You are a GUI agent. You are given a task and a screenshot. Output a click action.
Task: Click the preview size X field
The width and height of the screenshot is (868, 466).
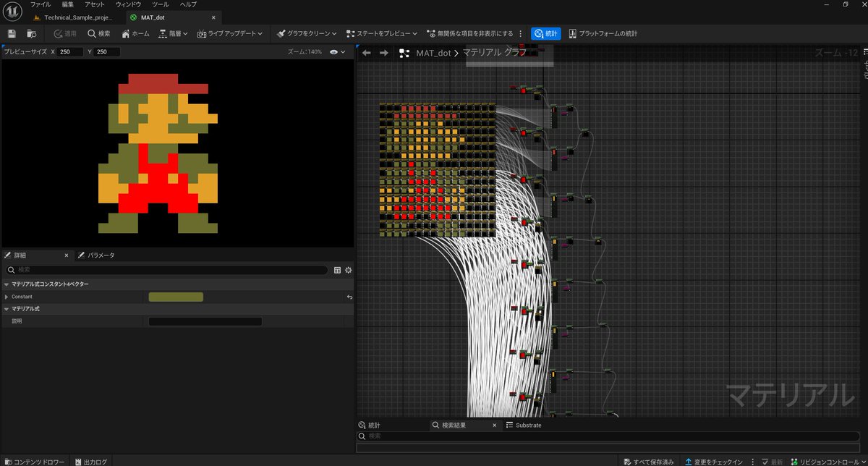coord(71,52)
